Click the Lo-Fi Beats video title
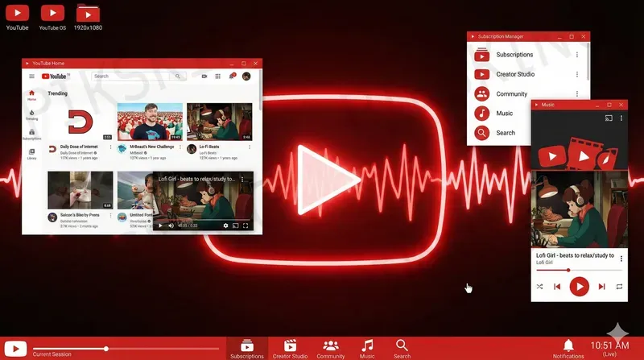Viewport: 644px width, 360px height. click(x=209, y=147)
